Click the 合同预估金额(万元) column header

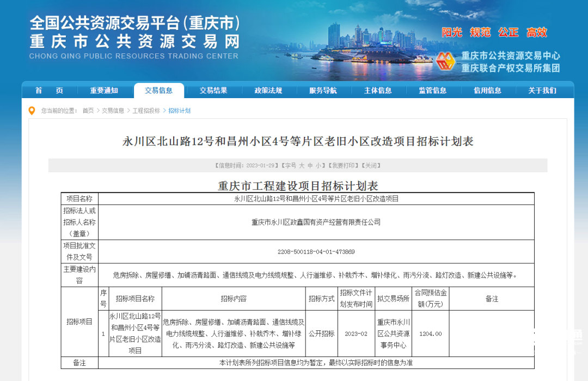[x=431, y=299]
